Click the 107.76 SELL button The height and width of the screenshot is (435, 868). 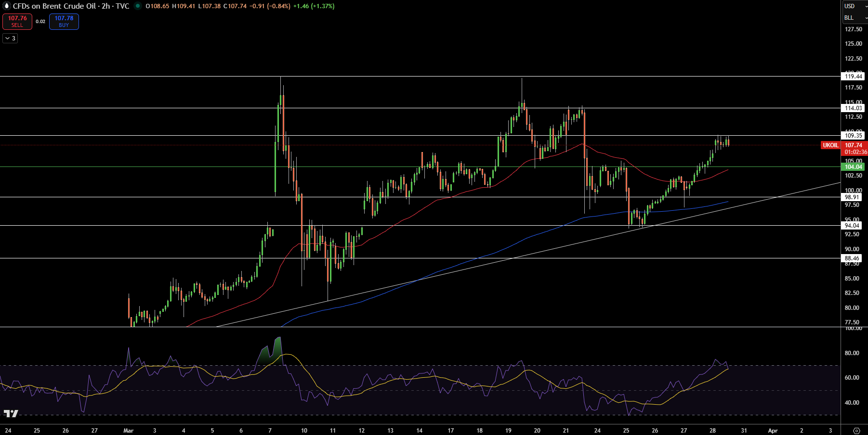(17, 22)
